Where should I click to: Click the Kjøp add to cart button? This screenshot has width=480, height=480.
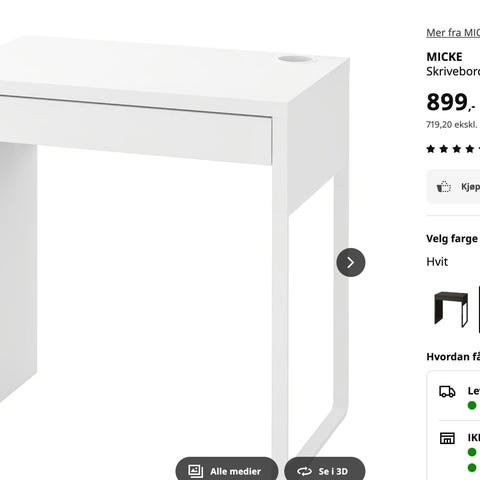click(453, 186)
